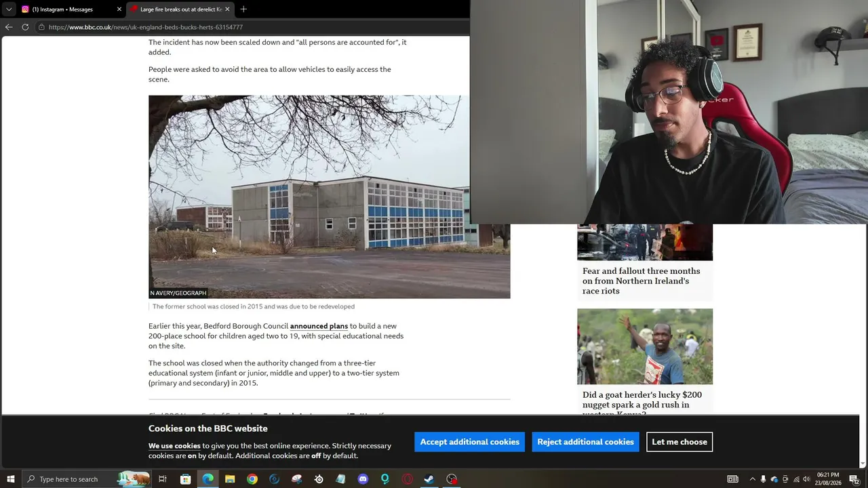Open Discord from taskbar
The width and height of the screenshot is (868, 488).
[363, 479]
